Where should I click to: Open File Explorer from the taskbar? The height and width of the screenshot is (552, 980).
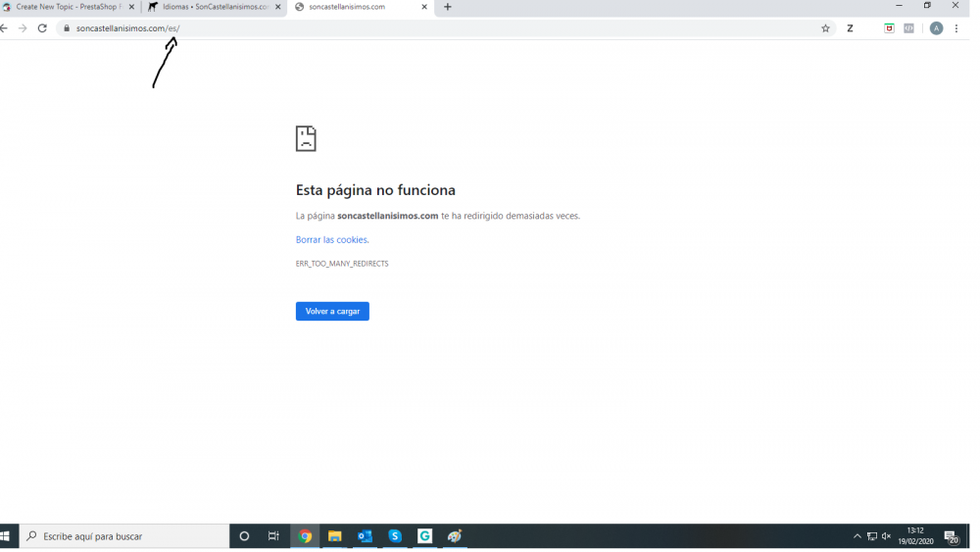tap(335, 536)
